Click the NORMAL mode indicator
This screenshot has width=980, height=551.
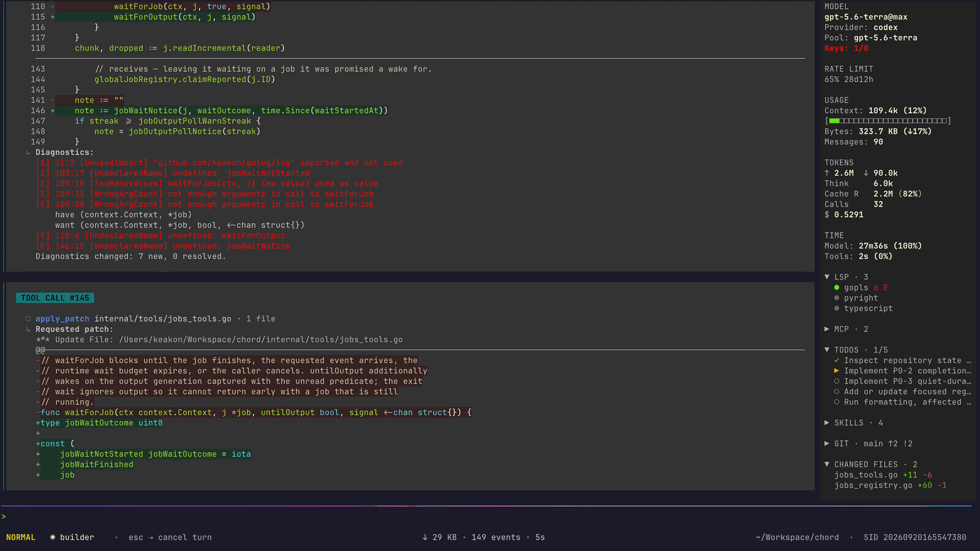(21, 537)
